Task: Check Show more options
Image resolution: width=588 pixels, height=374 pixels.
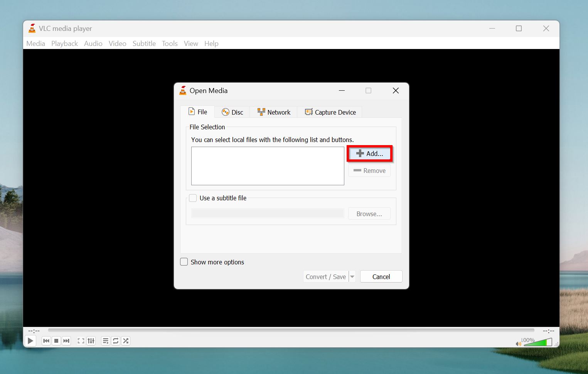Action: pos(184,262)
